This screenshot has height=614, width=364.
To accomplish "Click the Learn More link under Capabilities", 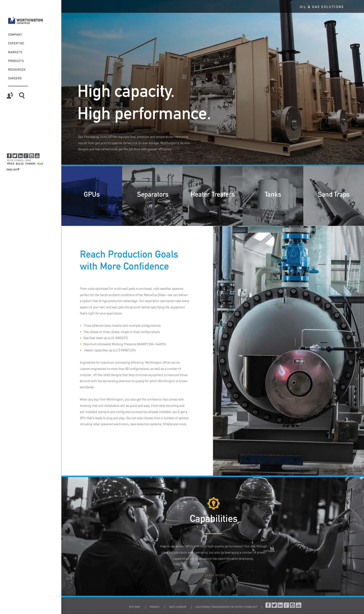I will (x=214, y=575).
